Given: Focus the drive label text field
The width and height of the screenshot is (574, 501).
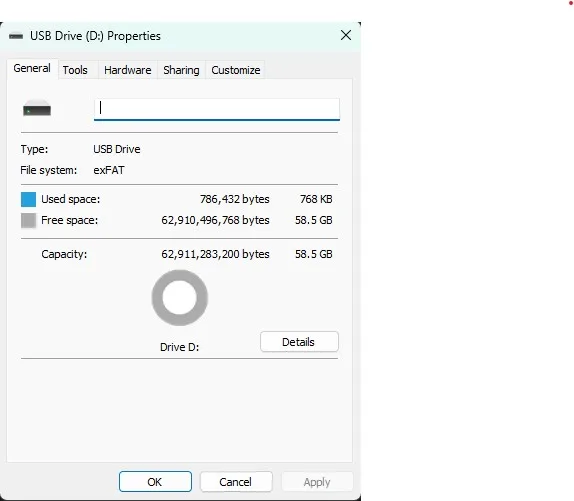Looking at the screenshot, I should click(217, 109).
